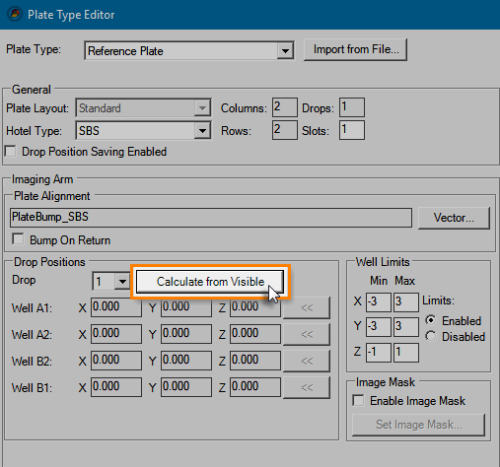Select the Enabled limits radio button
500x467 pixels.
click(430, 320)
